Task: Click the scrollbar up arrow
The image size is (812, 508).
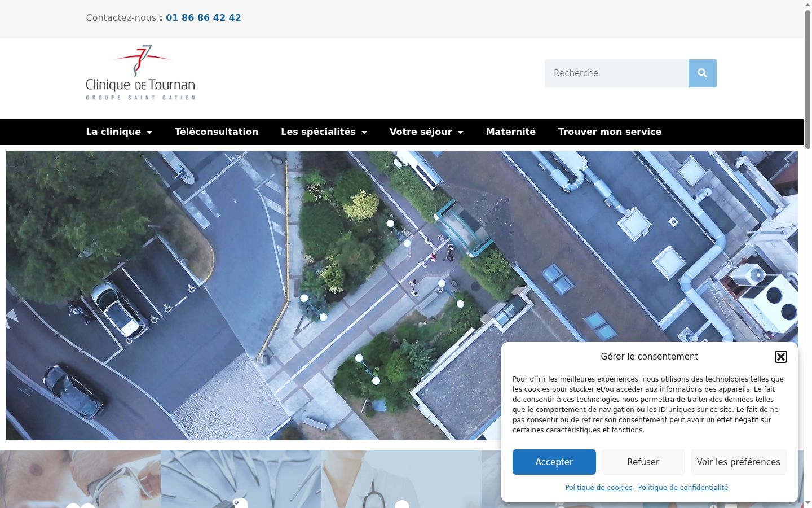Action: pos(807,4)
